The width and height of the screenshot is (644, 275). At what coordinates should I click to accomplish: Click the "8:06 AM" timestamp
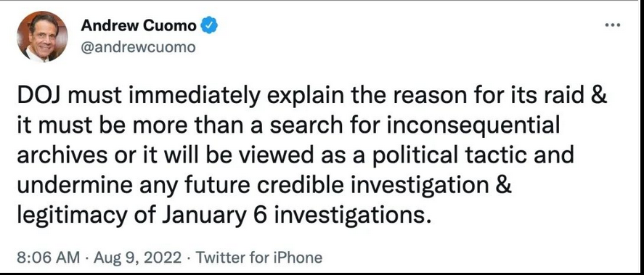[x=49, y=258]
